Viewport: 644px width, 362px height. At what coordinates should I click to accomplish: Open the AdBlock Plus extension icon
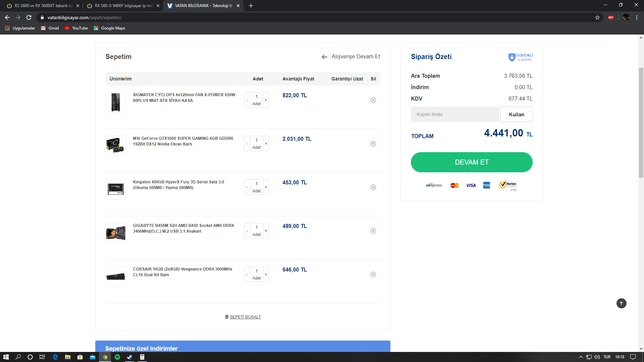pyautogui.click(x=611, y=17)
